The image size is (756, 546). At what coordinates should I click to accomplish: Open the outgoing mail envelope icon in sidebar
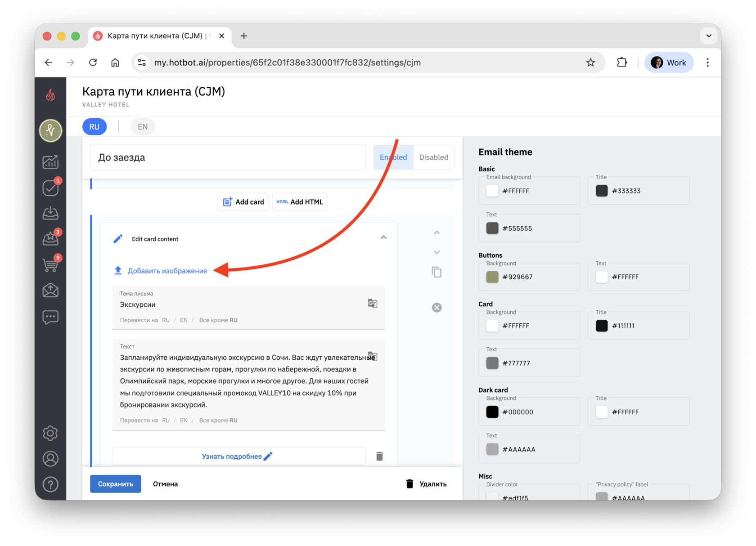tap(50, 291)
